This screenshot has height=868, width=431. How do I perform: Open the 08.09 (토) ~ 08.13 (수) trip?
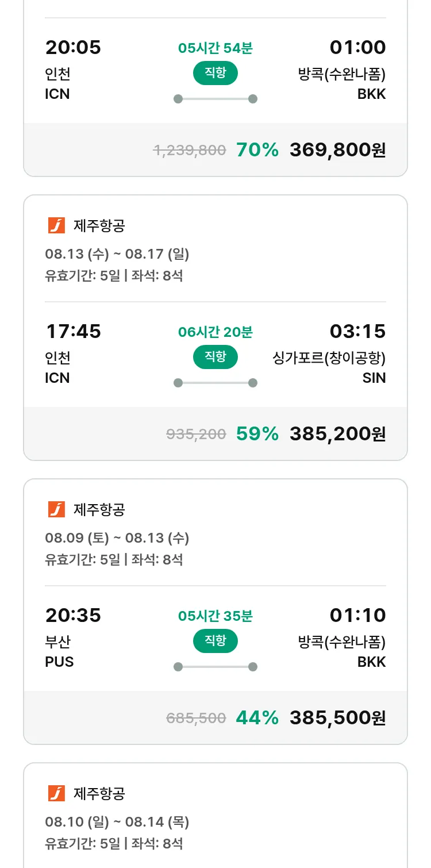(117, 537)
